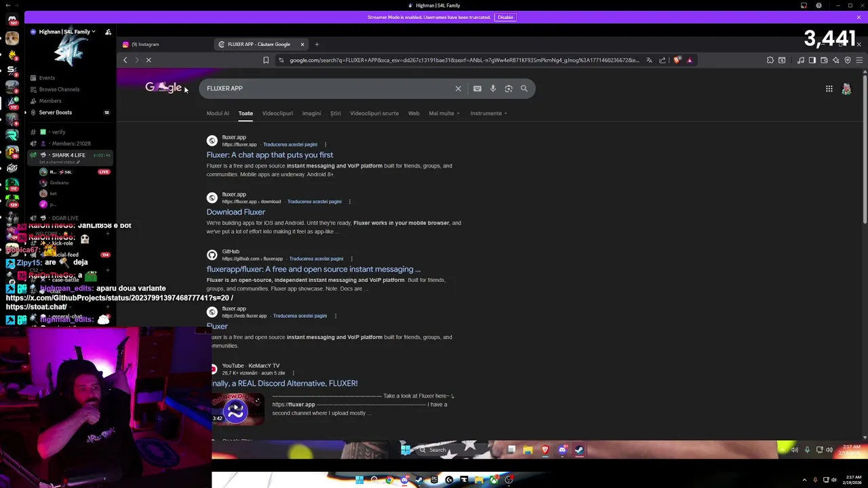Open Server Boosts in the sidebar
Screen dimensions: 868x488
point(56,113)
